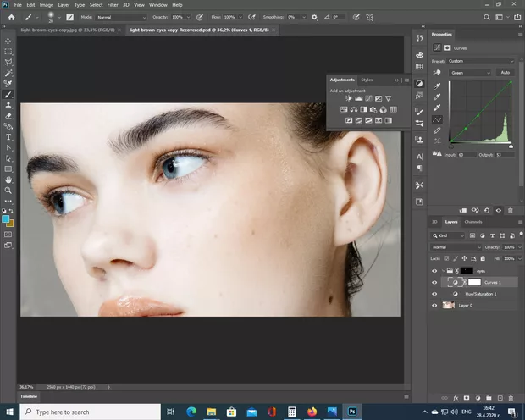The height and width of the screenshot is (420, 525).
Task: Select the Clone Stamp tool
Action: coord(9,104)
